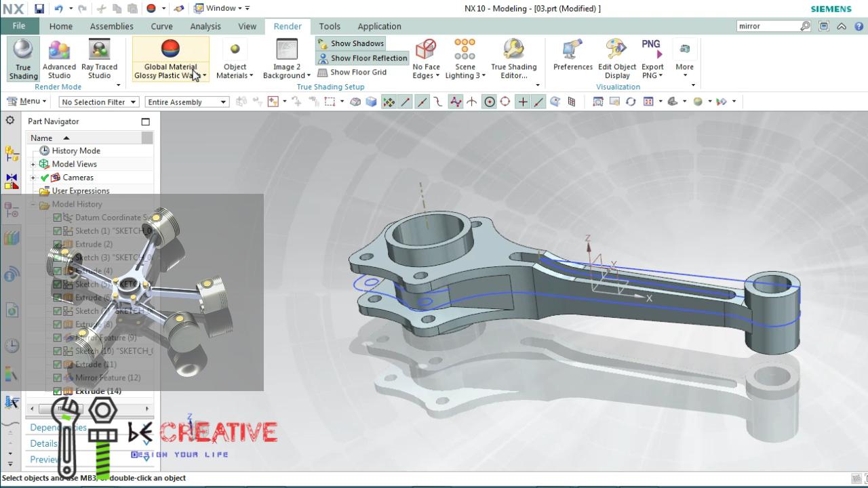Switch to the Assemblies ribbon tab
This screenshot has height=488, width=868.
[111, 26]
